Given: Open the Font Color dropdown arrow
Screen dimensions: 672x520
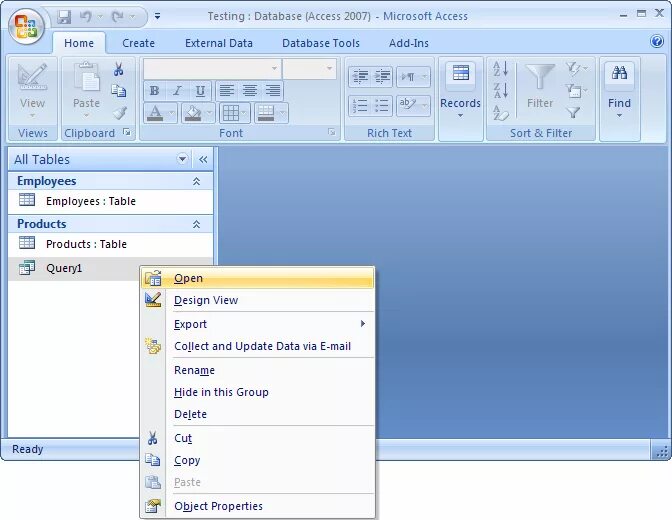Looking at the screenshot, I should point(171,113).
